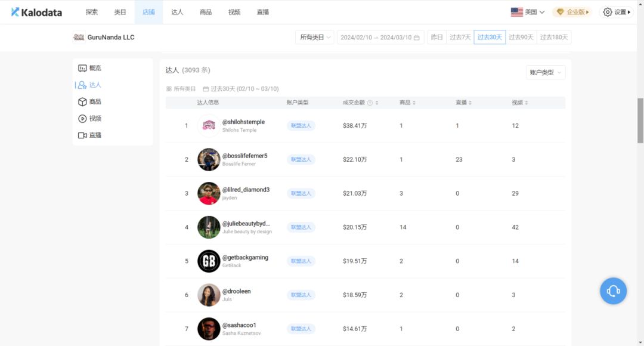Click the help icon beside 成交金额
The width and height of the screenshot is (644, 346).
[x=370, y=103]
